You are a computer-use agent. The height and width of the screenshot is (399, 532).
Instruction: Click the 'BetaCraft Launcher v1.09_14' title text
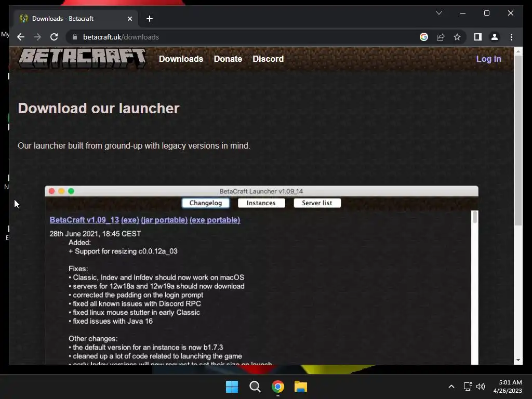click(x=261, y=191)
